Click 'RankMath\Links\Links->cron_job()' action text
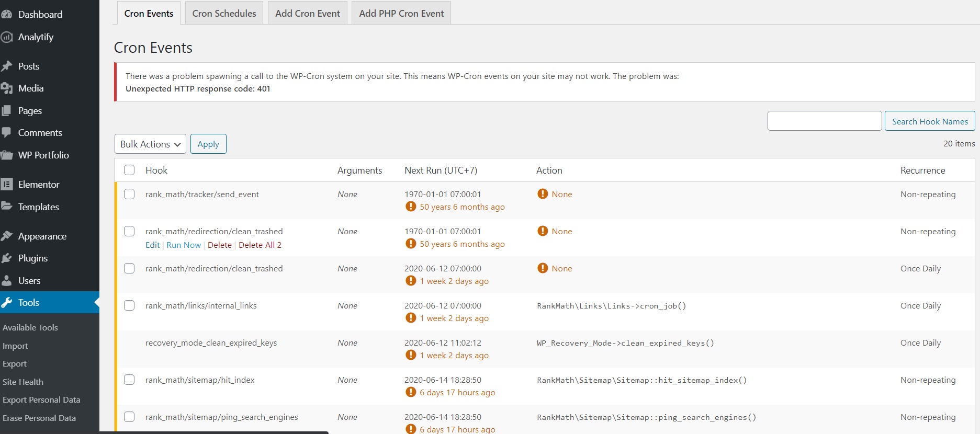The height and width of the screenshot is (434, 980). [612, 306]
